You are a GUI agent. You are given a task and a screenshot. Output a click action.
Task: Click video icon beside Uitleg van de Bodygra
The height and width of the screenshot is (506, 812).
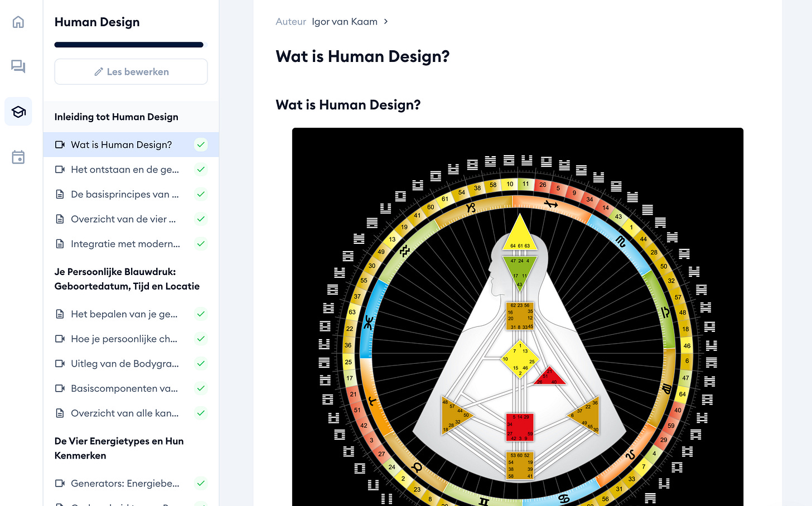[60, 364]
